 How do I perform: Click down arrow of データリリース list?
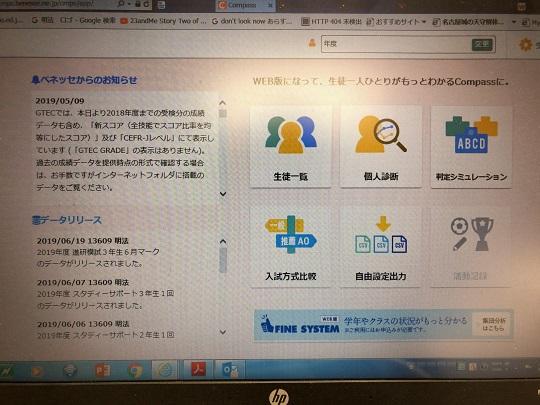pos(223,332)
